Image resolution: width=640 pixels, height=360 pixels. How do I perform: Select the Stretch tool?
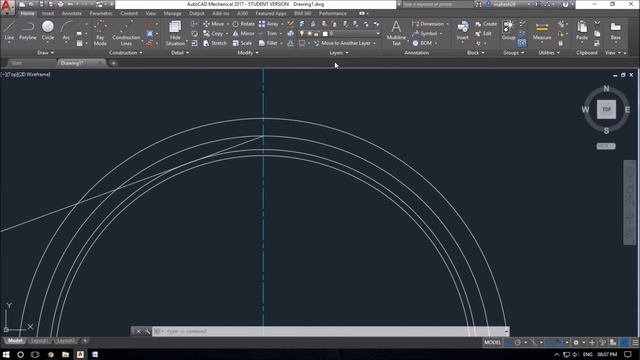click(215, 43)
